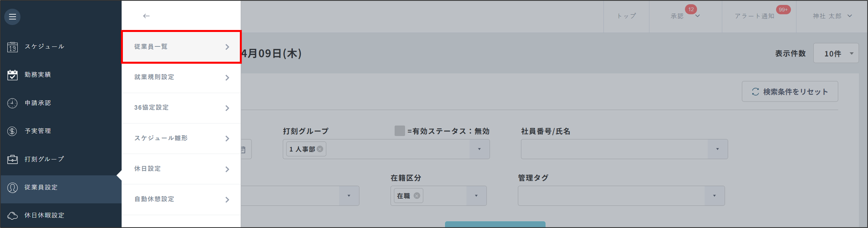
Task: Open the 36協定設定 menu entry
Action: click(x=152, y=108)
